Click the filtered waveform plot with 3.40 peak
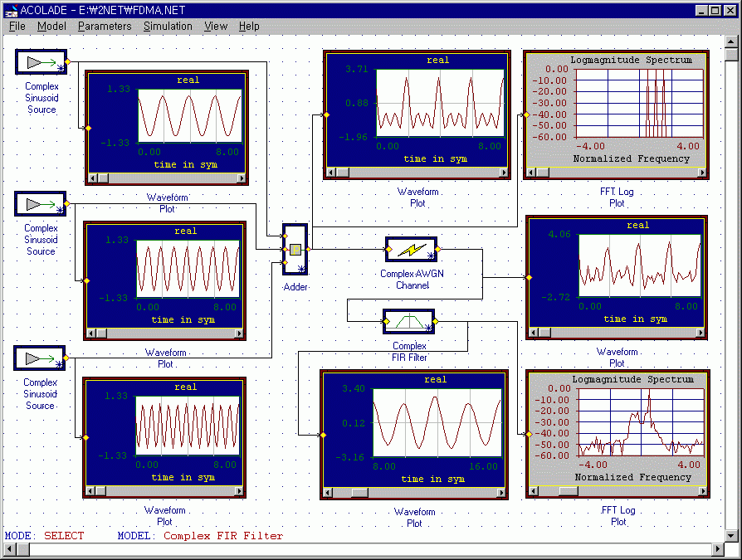 (x=414, y=435)
